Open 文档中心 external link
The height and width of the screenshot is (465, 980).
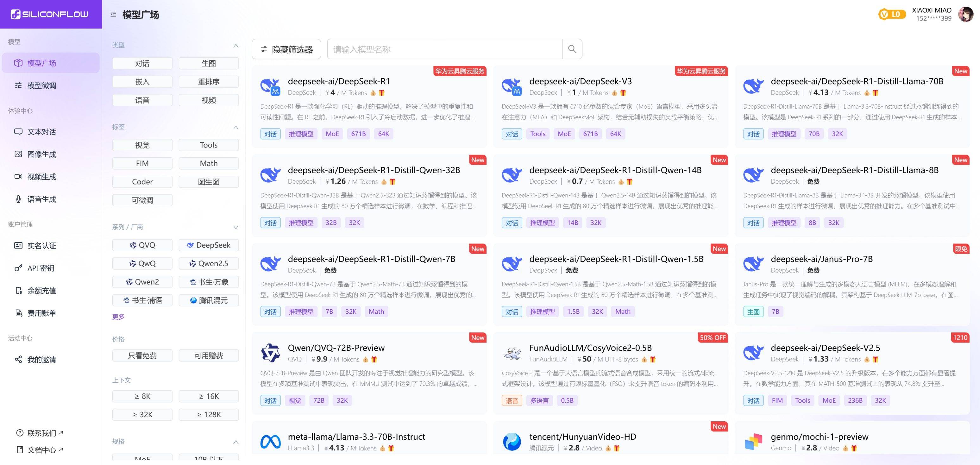(41, 450)
